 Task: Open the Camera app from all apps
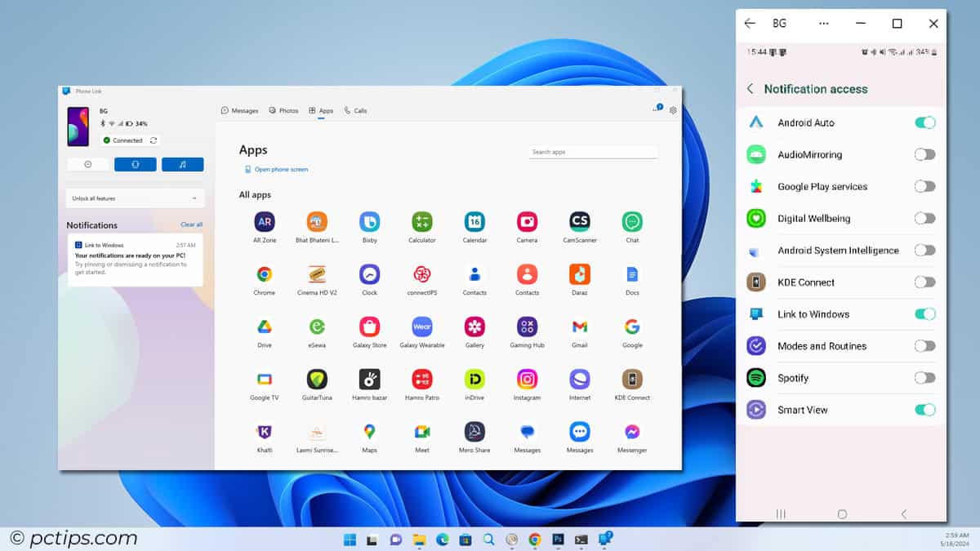click(x=527, y=223)
